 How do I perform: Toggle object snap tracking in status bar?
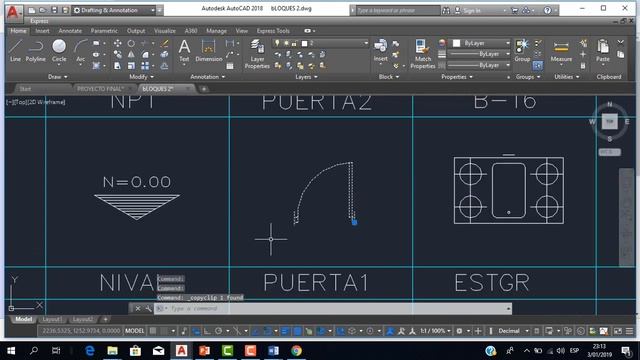[x=256, y=331]
